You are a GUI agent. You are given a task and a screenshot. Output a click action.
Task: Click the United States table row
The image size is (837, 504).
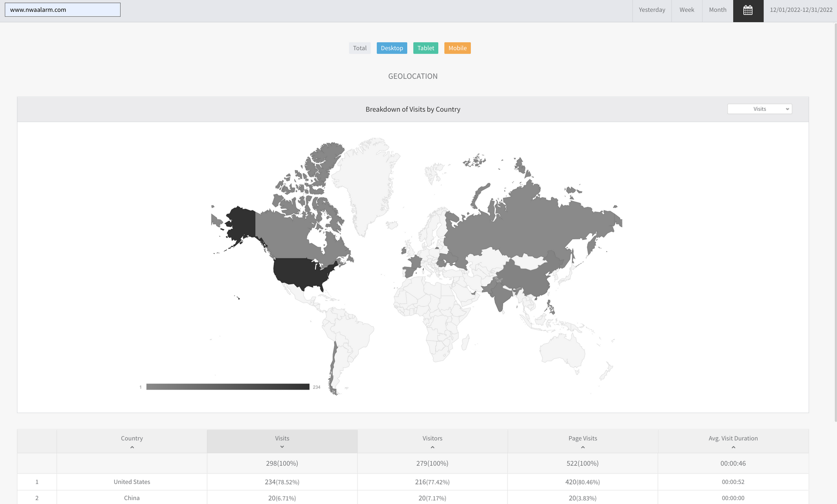click(x=132, y=482)
